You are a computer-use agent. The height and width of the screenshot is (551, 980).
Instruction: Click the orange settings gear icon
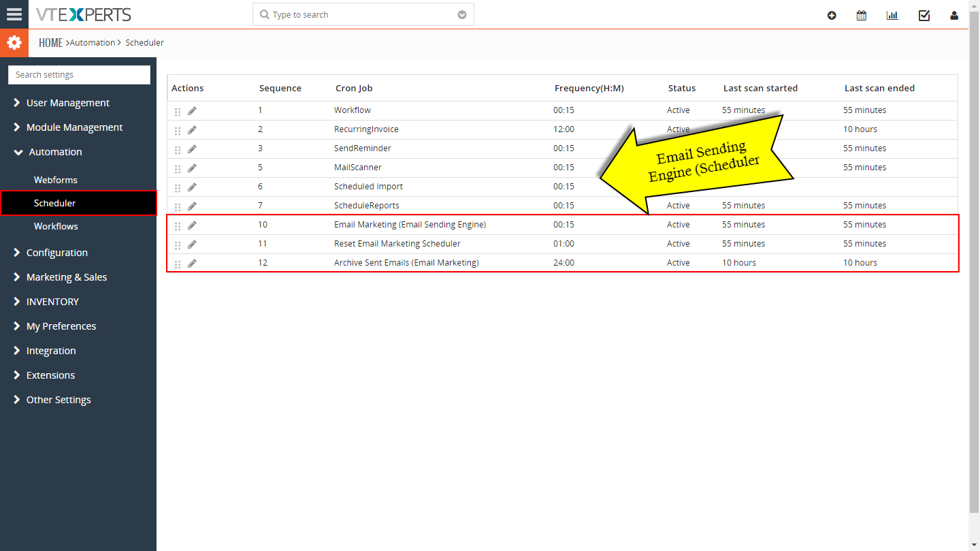tap(14, 43)
